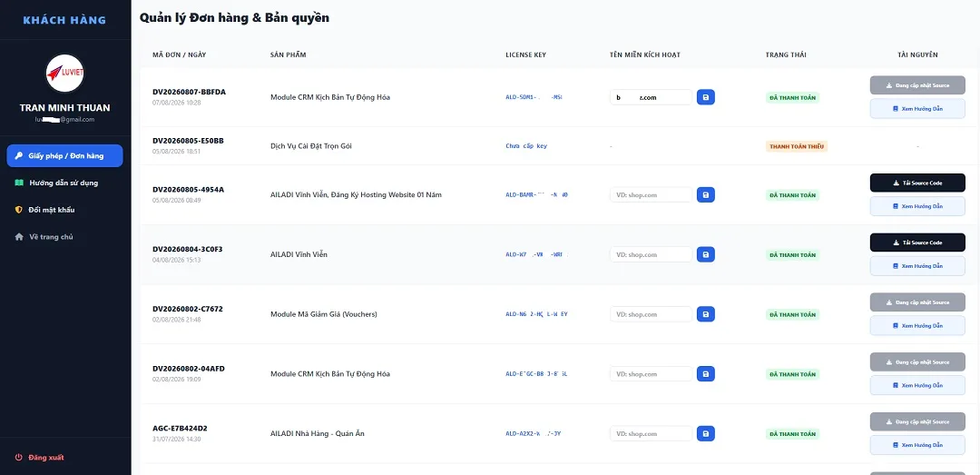Click Xem Hướng Dẫn for DV20260802-C7672
The image size is (980, 475).
point(917,326)
